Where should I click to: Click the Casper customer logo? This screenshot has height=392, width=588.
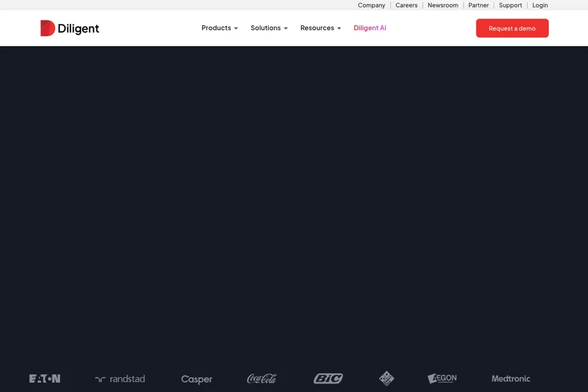tap(197, 379)
